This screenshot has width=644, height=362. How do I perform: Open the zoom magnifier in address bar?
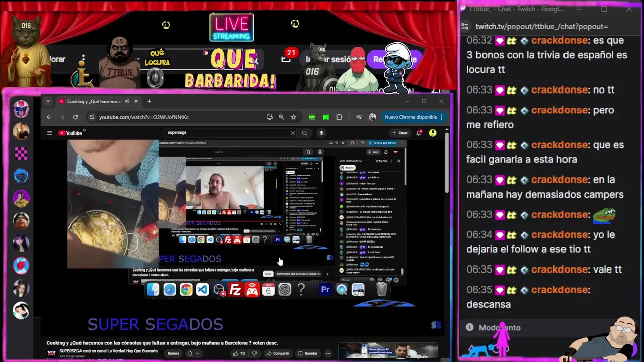click(x=281, y=117)
